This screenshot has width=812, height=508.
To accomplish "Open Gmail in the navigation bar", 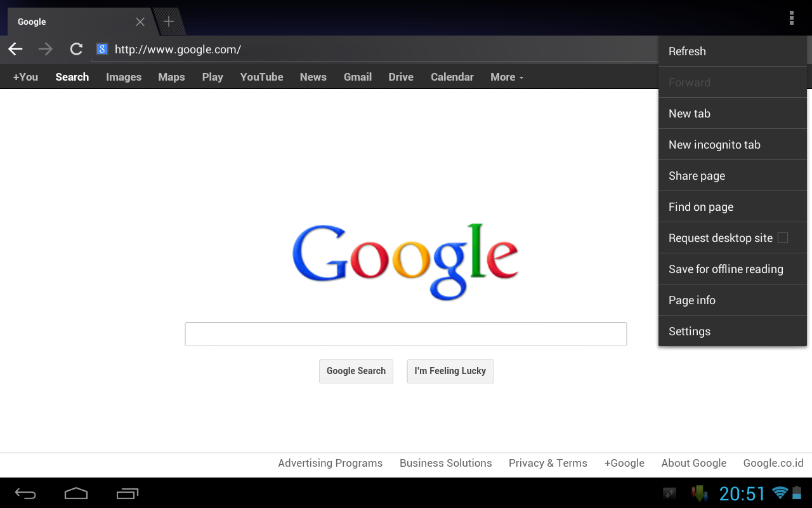I will point(358,77).
